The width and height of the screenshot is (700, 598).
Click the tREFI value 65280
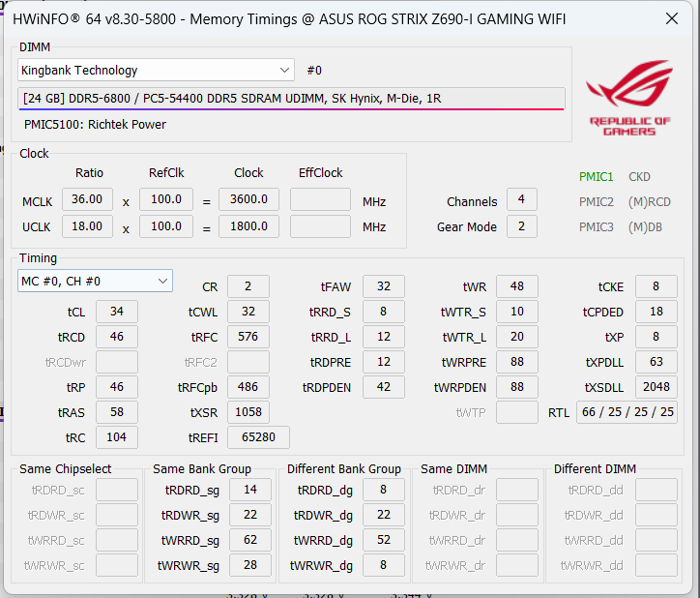click(258, 437)
